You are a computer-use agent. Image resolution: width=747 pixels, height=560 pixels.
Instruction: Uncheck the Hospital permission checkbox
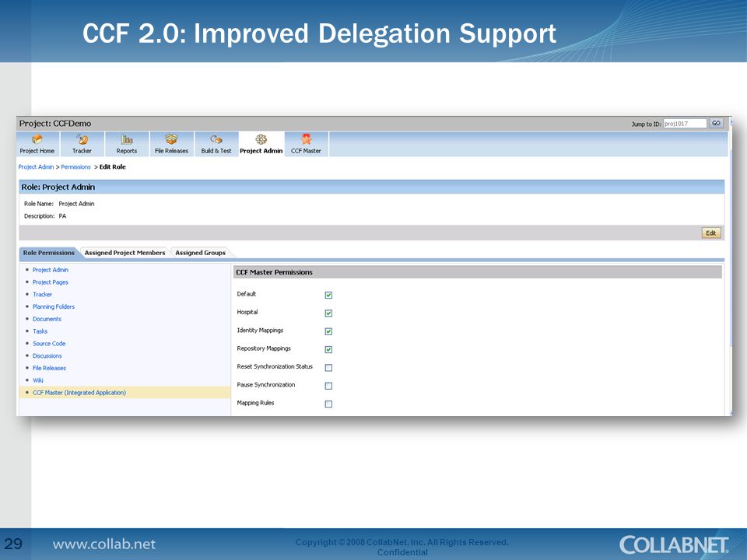[x=328, y=313]
